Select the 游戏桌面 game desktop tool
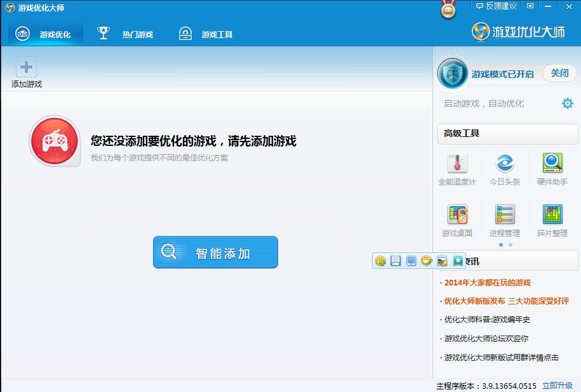This screenshot has height=392, width=581. click(x=456, y=220)
